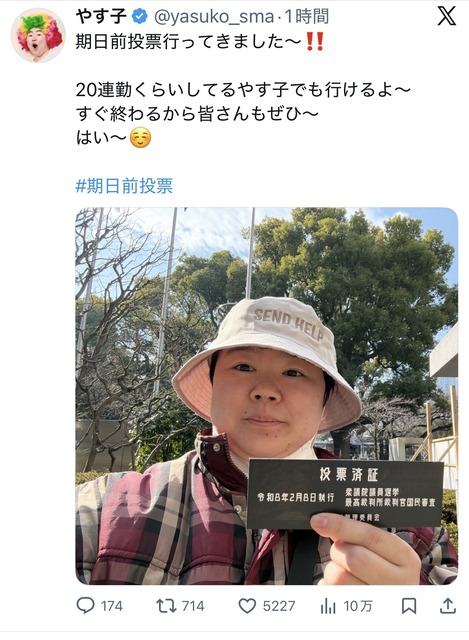Like the post with heart icon
This screenshot has width=469, height=640.
[x=247, y=606]
